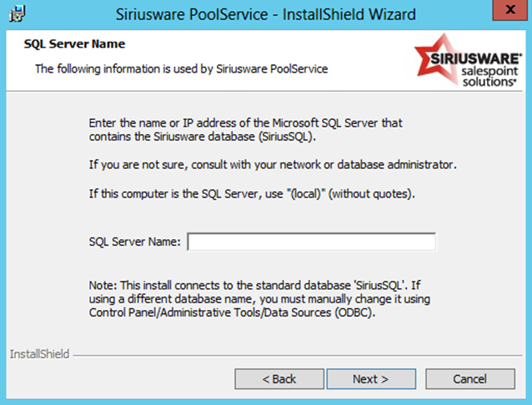The width and height of the screenshot is (532, 405).
Task: Click inside the SQL Server Name text field
Action: point(311,242)
